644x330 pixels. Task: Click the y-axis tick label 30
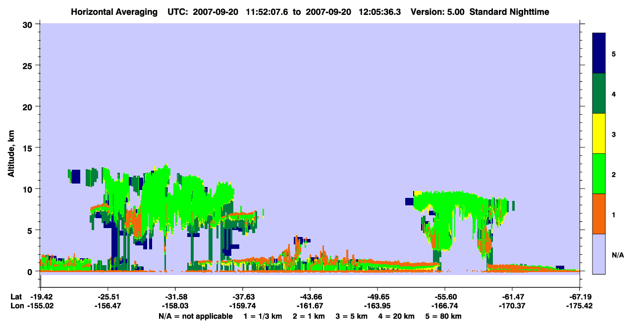click(29, 24)
